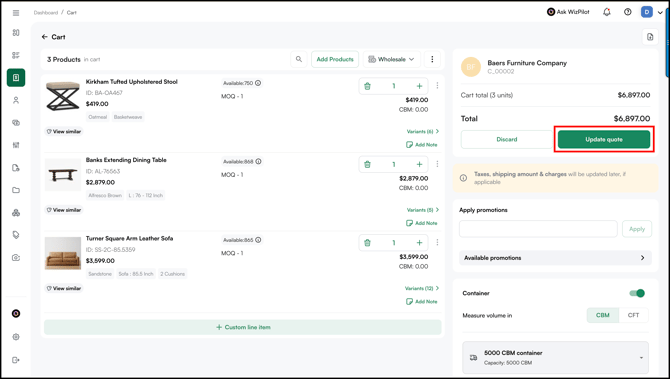The width and height of the screenshot is (670, 379).
Task: Click the export document icon
Action: pos(650,37)
